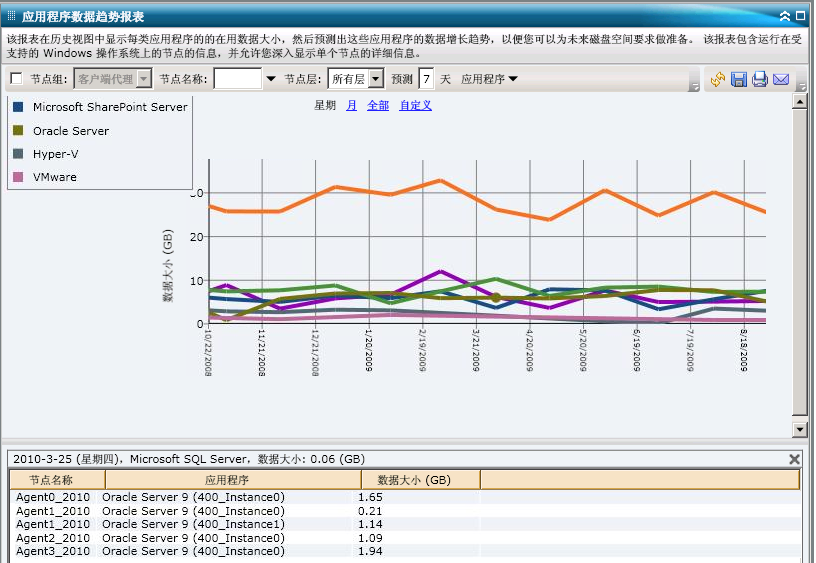Click the 自定义 custom range link
816x563 pixels.
[415, 105]
